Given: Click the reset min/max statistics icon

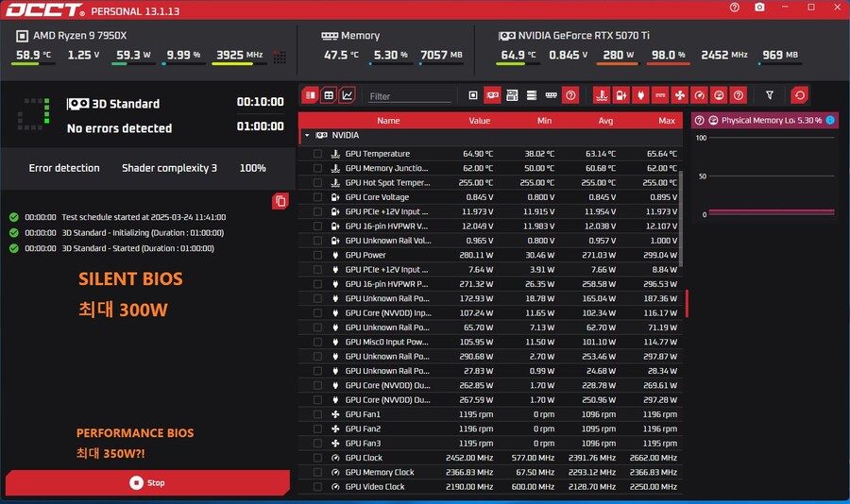Looking at the screenshot, I should tap(799, 95).
